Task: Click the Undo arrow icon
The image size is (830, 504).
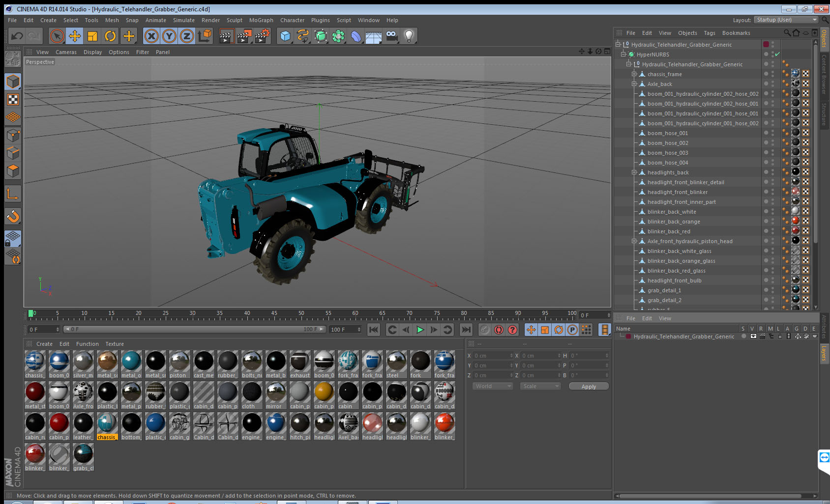Action: [x=17, y=36]
